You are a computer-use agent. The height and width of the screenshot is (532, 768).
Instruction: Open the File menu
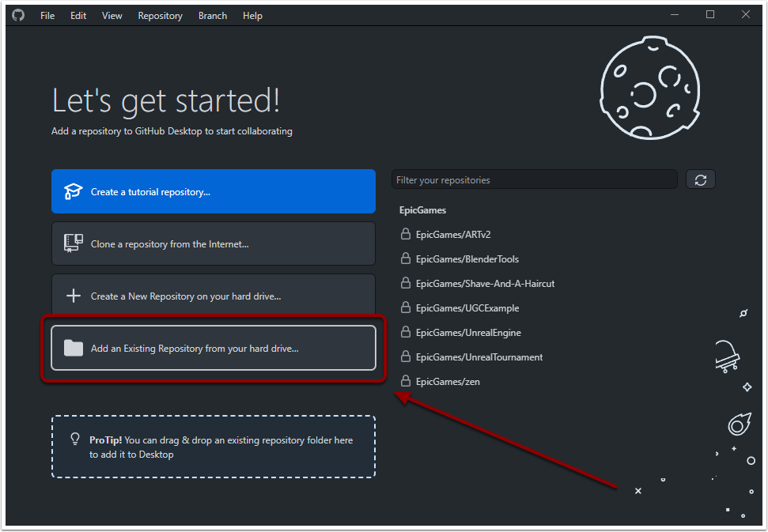47,16
